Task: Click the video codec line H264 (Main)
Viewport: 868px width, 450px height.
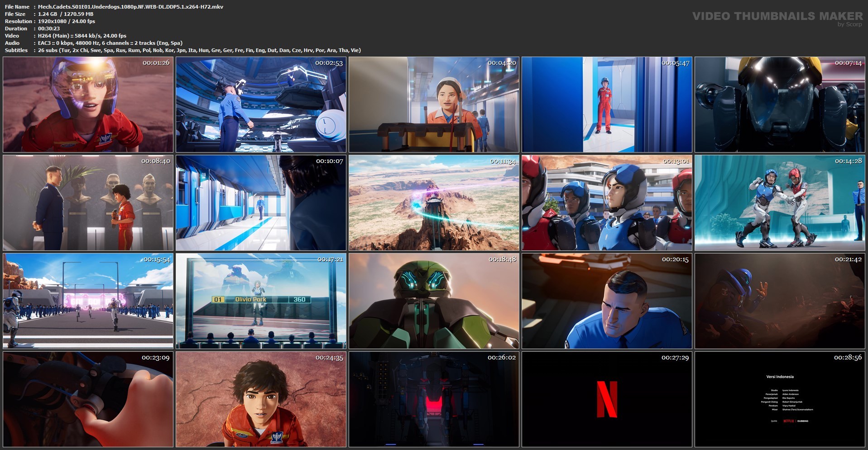Action: (82, 36)
